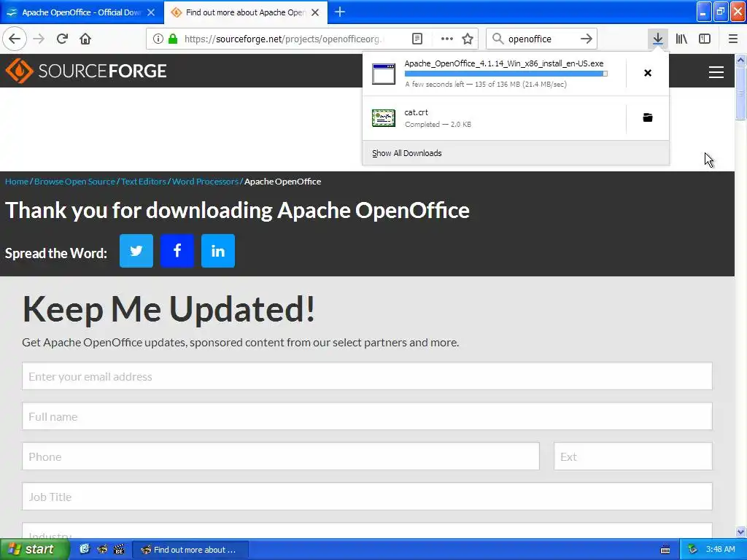Click the Forward navigation arrow
The height and width of the screenshot is (560, 747).
[x=39, y=39]
